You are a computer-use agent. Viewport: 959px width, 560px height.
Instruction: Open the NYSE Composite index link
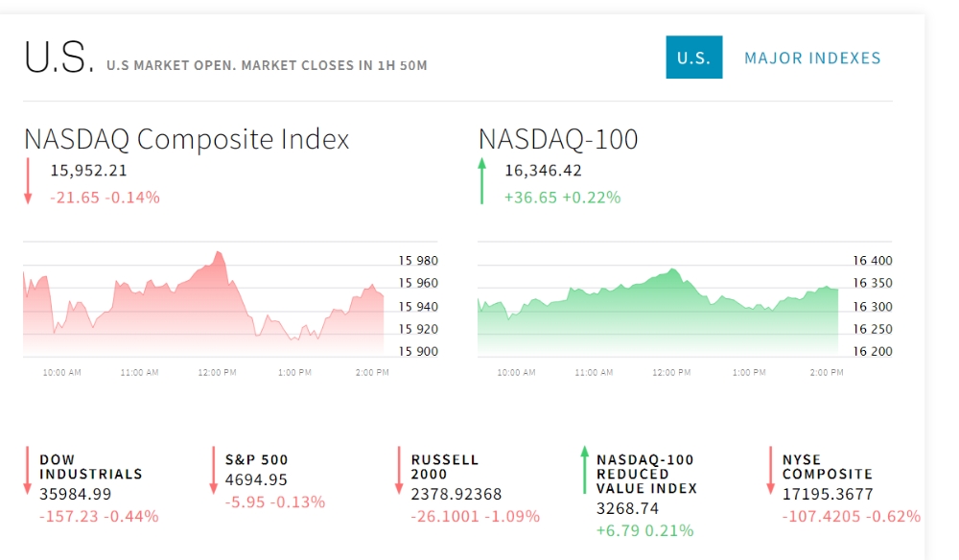(x=827, y=467)
